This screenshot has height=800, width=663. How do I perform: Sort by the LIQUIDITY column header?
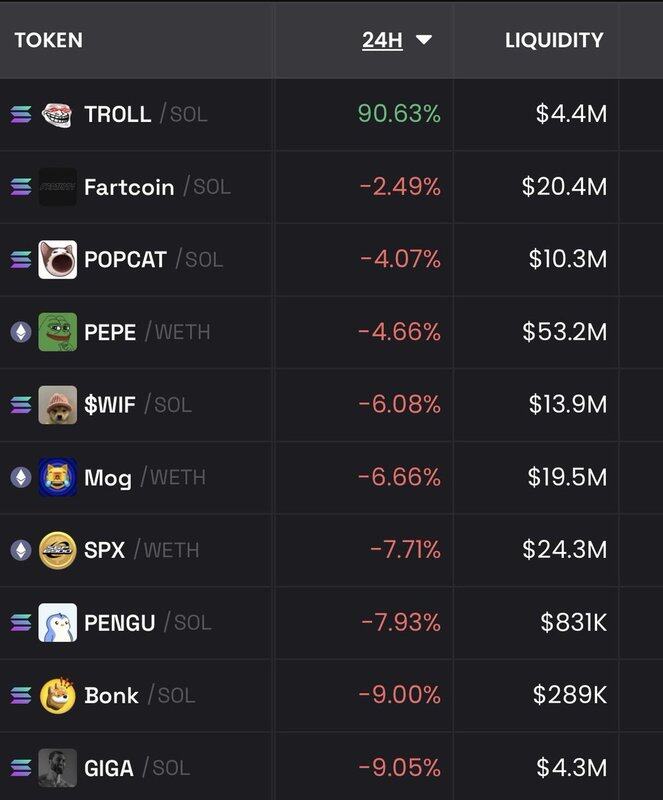(553, 40)
